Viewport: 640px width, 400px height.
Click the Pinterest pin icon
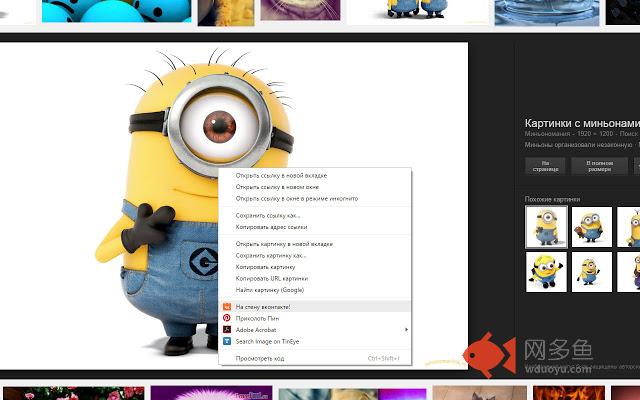click(227, 318)
